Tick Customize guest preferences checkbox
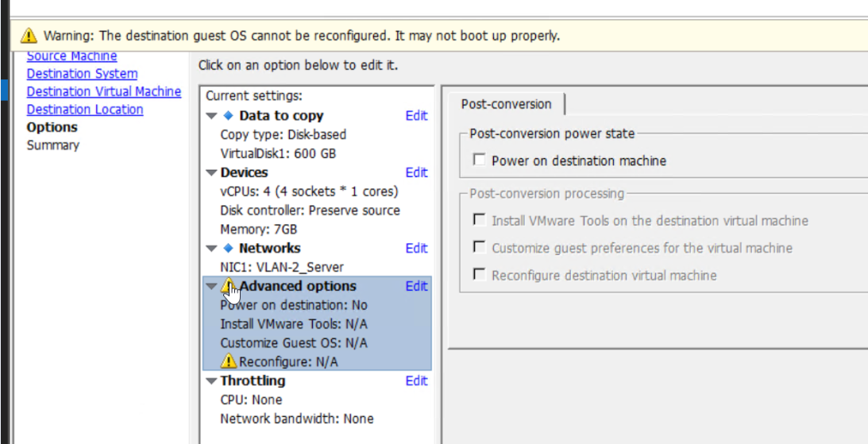 pos(479,248)
